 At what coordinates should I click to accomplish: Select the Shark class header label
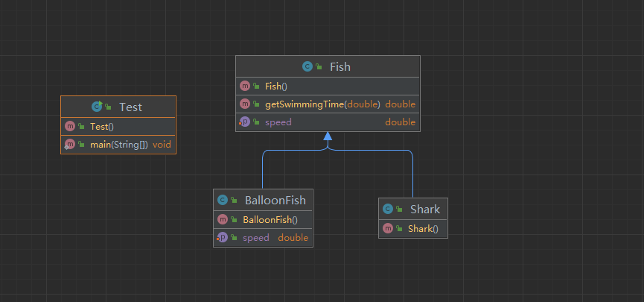click(424, 210)
